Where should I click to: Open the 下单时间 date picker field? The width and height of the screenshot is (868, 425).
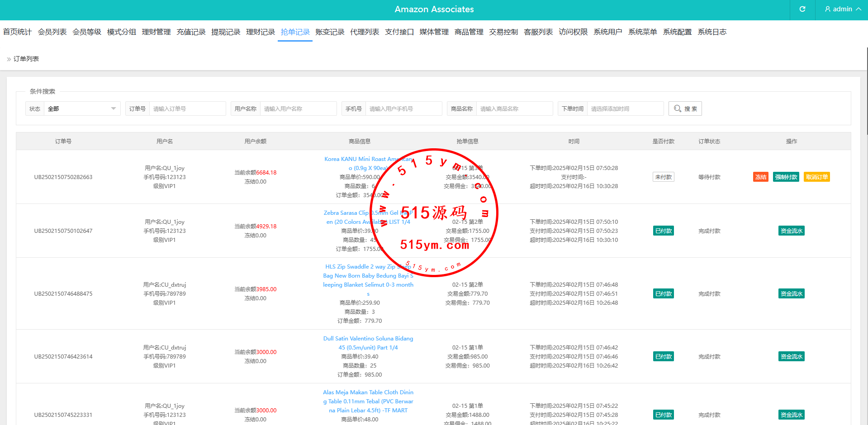[x=625, y=109]
